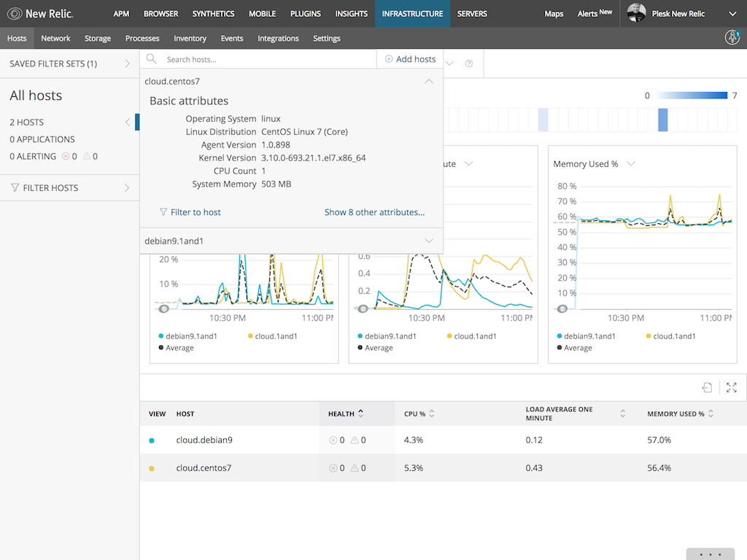Click the New Relic logo
This screenshot has height=560, width=747.
40,13
